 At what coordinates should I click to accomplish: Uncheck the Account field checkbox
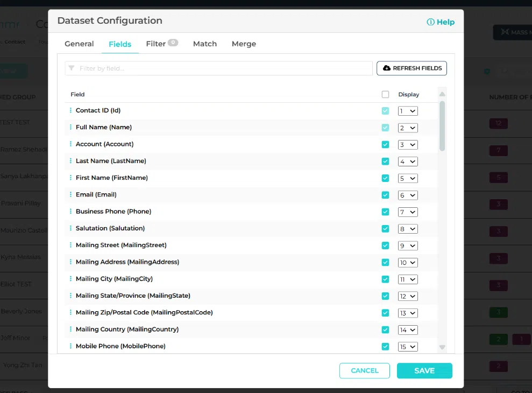[x=385, y=144]
